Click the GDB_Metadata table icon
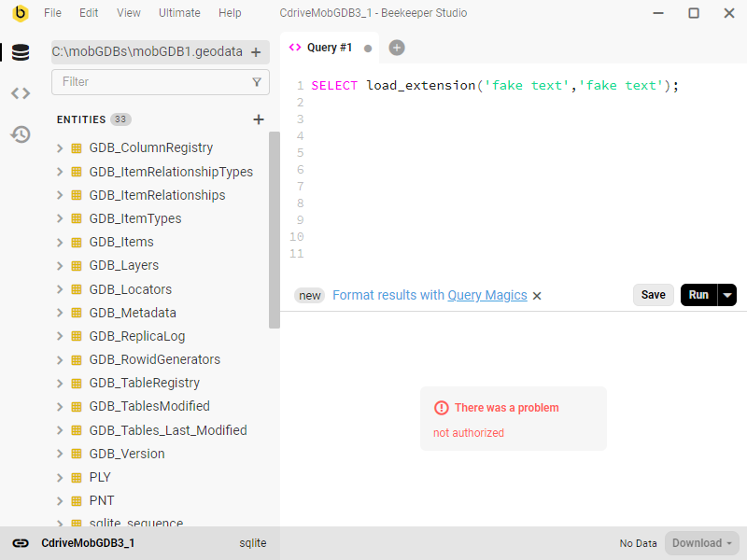Image resolution: width=747 pixels, height=560 pixels. (77, 313)
